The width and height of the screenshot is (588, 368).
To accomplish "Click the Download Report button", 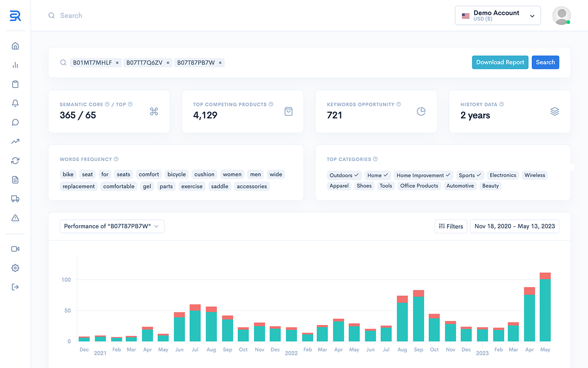I will pos(500,62).
